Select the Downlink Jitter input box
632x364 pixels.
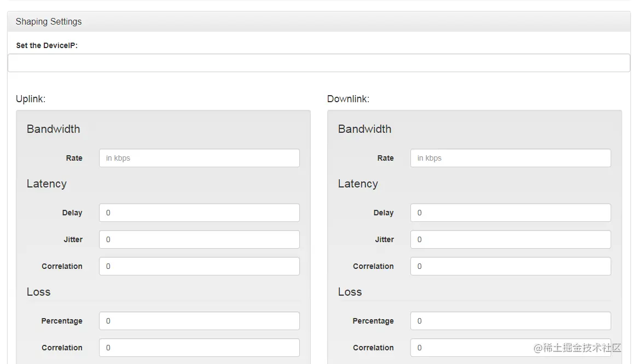click(510, 239)
